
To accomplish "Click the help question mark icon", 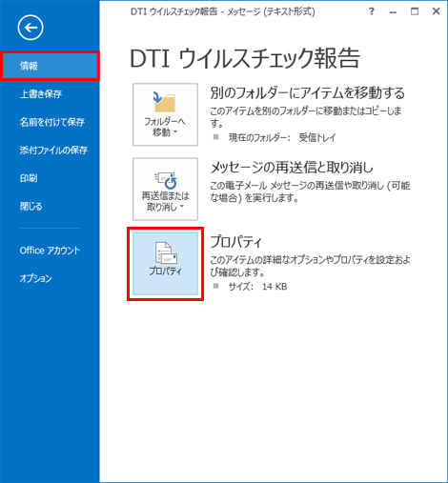I will 372,11.
